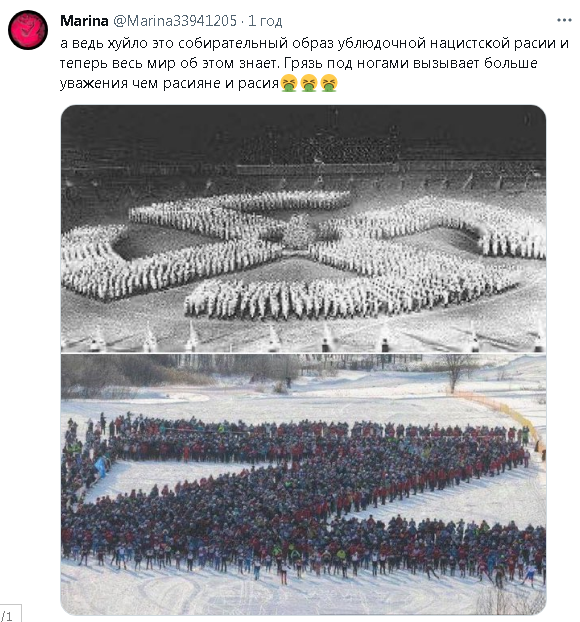Open the upper black-and-white photo
The height and width of the screenshot is (622, 580).
point(303,228)
